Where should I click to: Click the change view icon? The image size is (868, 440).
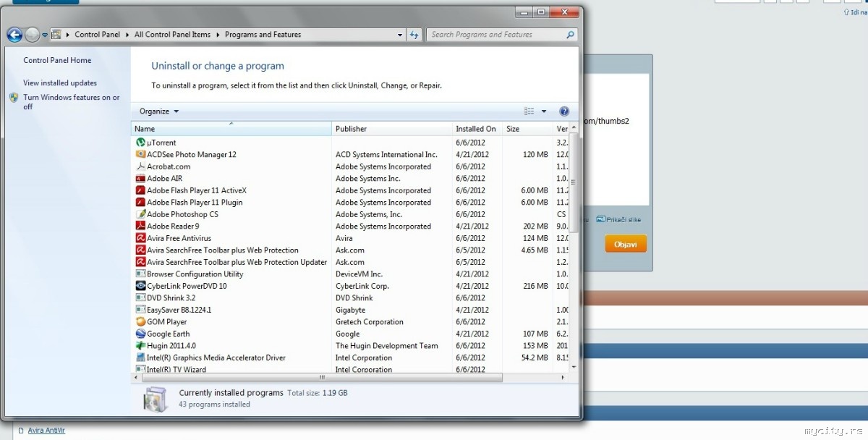coord(529,111)
